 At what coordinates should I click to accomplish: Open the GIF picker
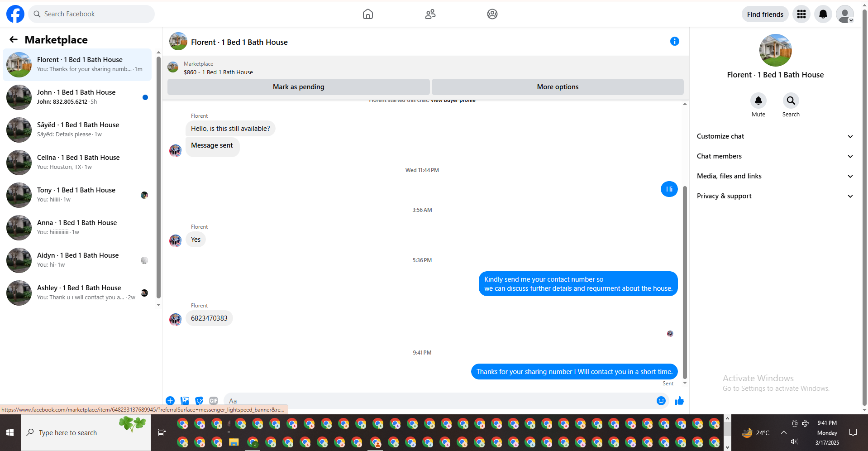click(214, 401)
